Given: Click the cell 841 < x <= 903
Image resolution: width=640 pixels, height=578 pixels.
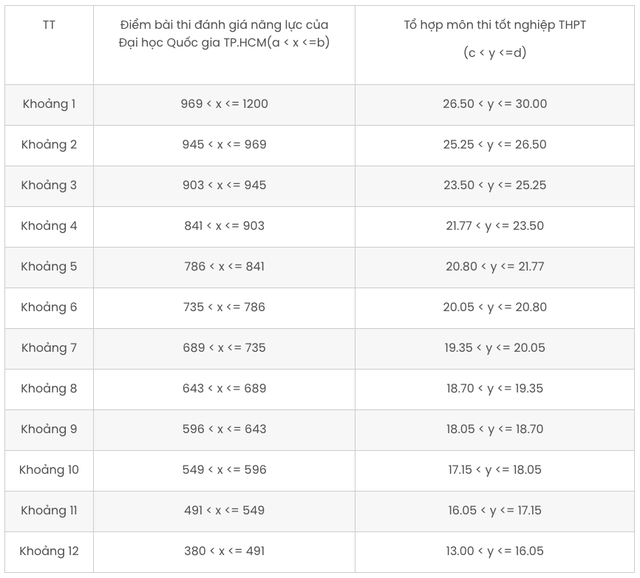Looking at the screenshot, I should click(224, 226).
